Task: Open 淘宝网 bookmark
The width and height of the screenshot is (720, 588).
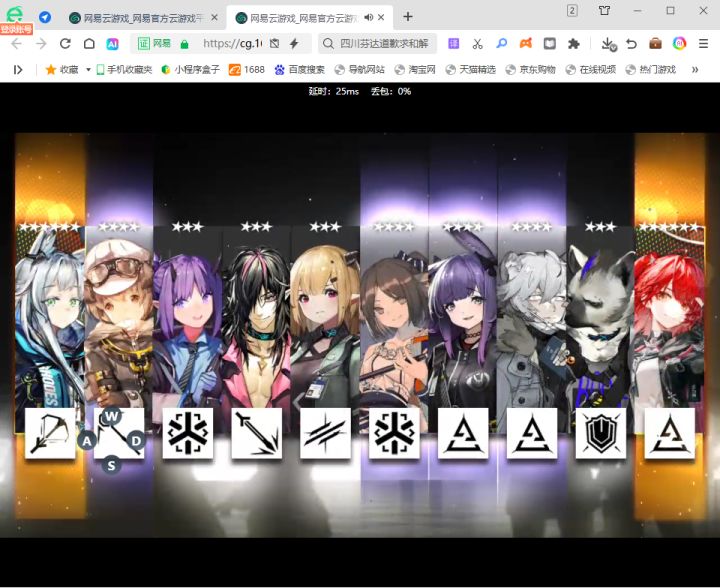Action: (415, 70)
